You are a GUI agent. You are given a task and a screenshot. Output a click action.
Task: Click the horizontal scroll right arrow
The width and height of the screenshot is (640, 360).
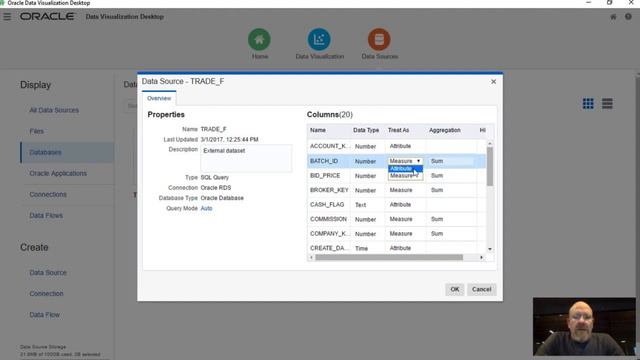click(482, 258)
